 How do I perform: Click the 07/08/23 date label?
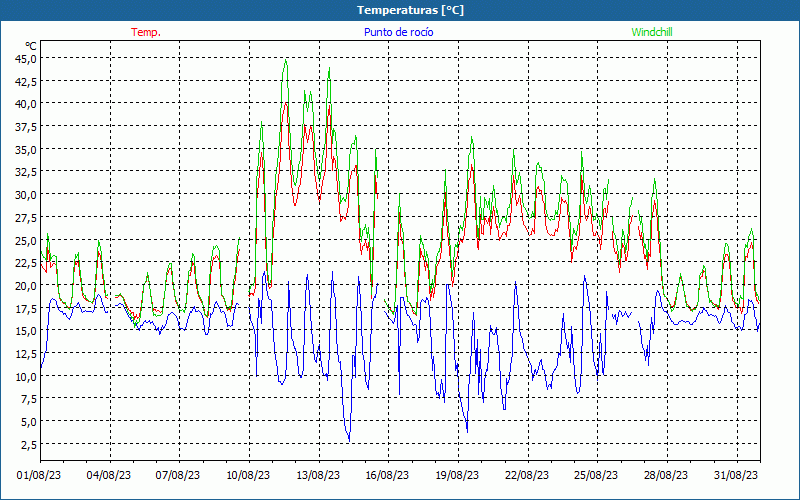[x=178, y=475]
